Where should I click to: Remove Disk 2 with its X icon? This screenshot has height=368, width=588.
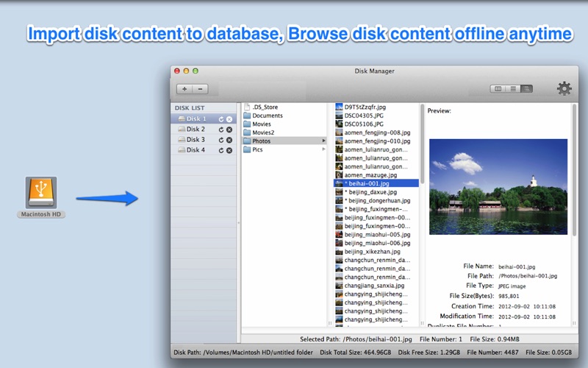pos(229,130)
